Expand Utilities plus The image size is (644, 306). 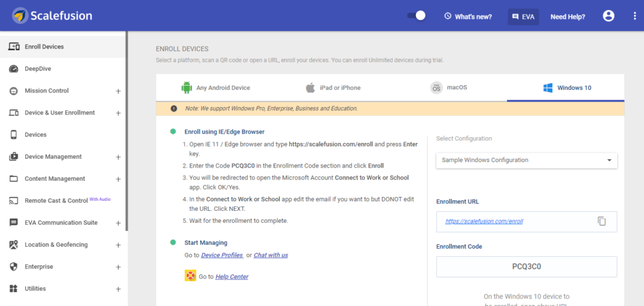pyautogui.click(x=118, y=289)
